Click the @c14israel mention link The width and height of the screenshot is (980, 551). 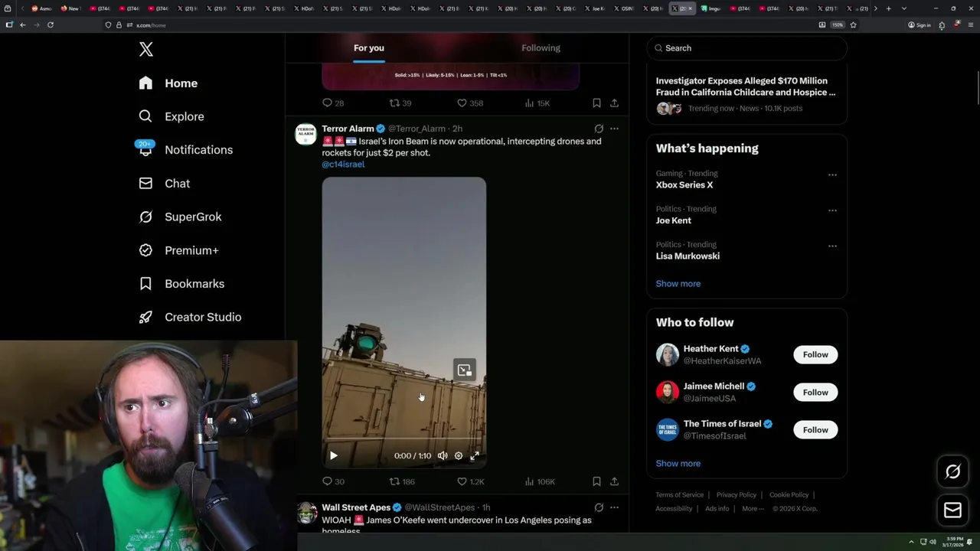tap(343, 165)
